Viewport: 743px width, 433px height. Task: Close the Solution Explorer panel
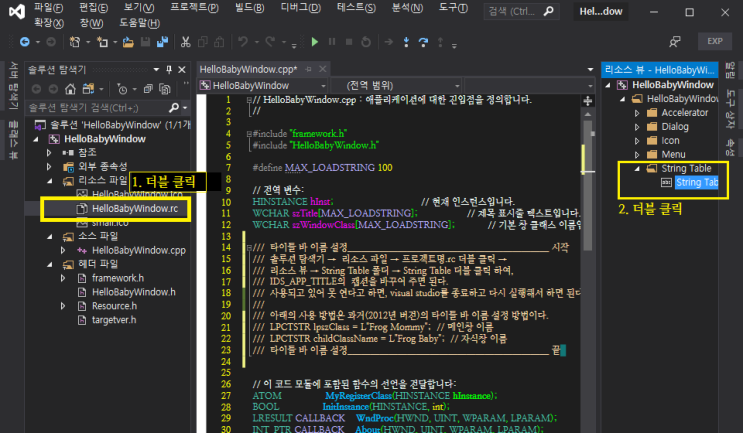coord(181,70)
